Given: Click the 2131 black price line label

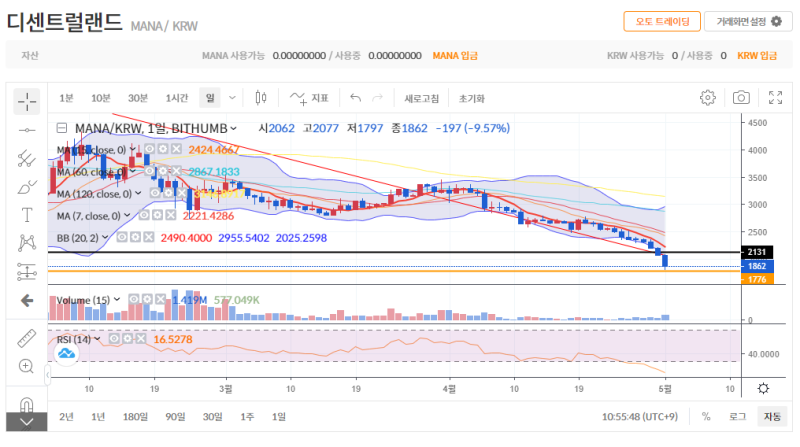Looking at the screenshot, I should coord(757,252).
